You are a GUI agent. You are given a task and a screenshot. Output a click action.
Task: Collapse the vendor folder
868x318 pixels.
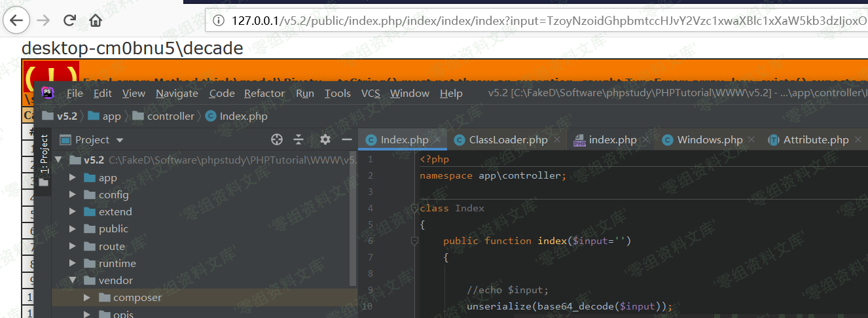pyautogui.click(x=73, y=281)
